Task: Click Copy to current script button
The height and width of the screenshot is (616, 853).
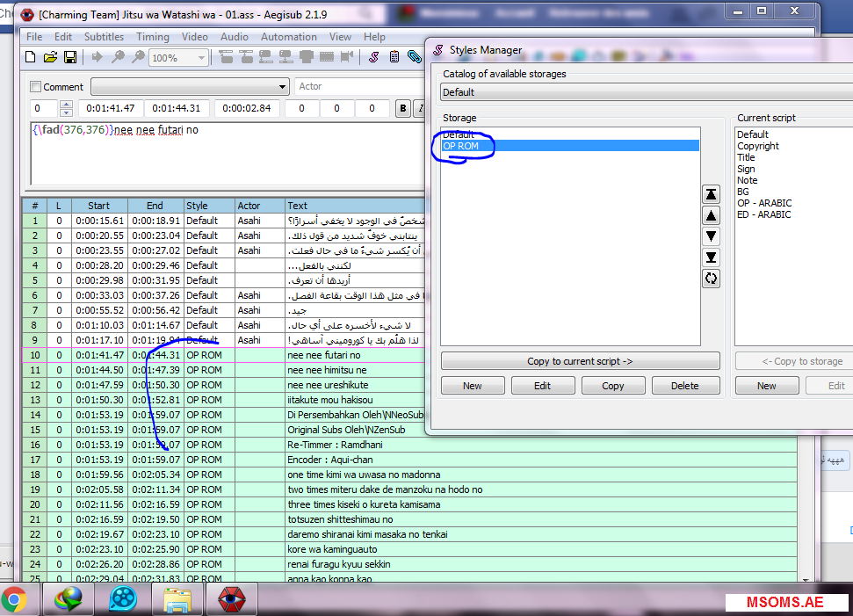Action: [x=580, y=361]
